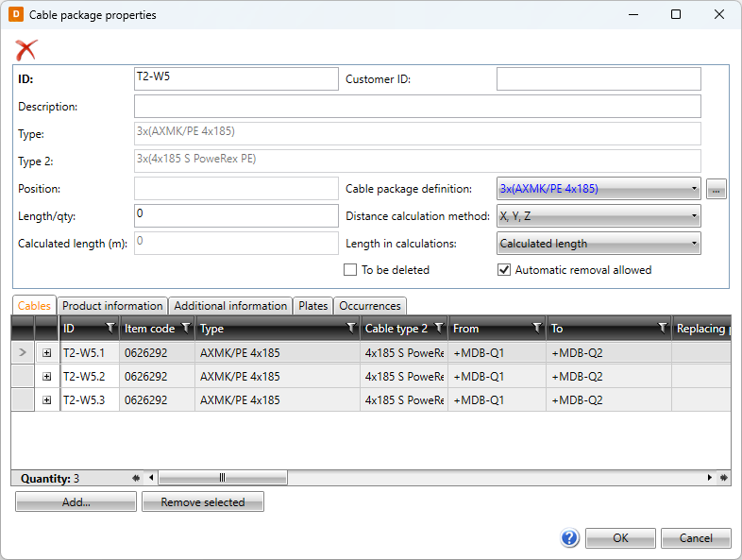Click the filter icon in From column header
The width and height of the screenshot is (742, 560).
[536, 328]
